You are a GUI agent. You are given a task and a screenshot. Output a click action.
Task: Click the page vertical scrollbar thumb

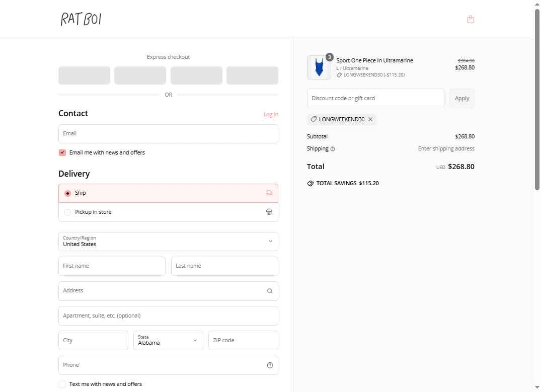point(537,99)
